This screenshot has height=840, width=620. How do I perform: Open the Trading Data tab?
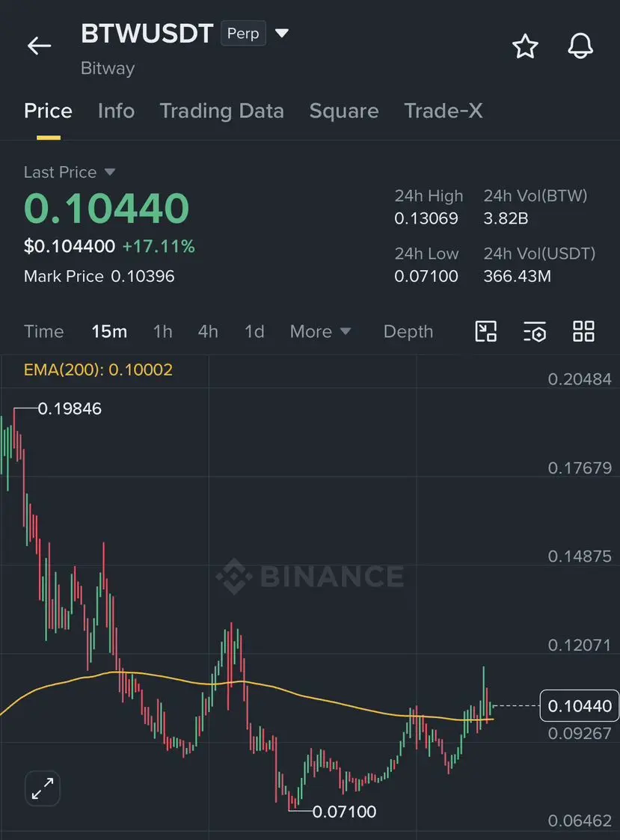click(x=222, y=111)
